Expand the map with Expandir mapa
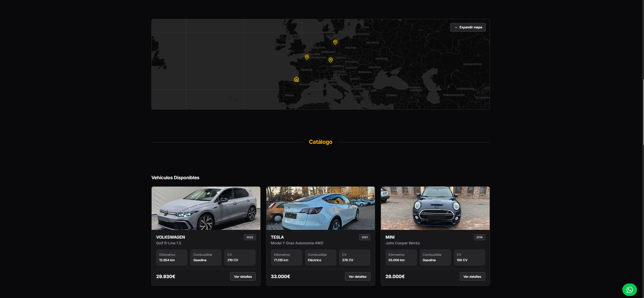644x298 pixels. pos(468,27)
